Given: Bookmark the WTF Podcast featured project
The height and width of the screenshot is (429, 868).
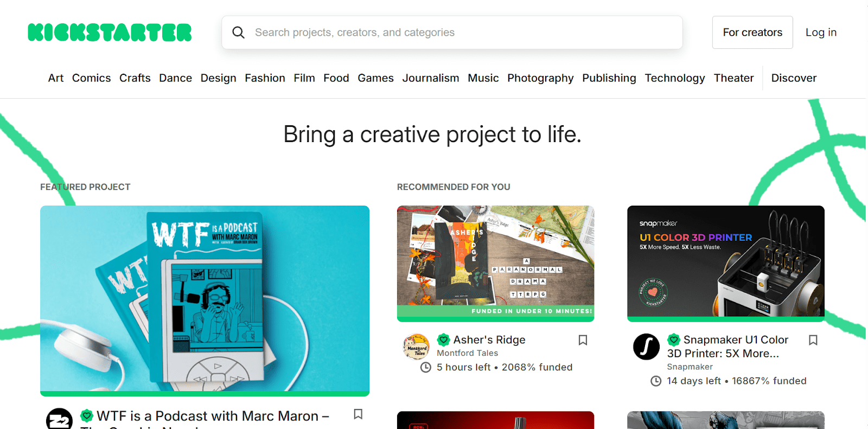Looking at the screenshot, I should pos(358,414).
